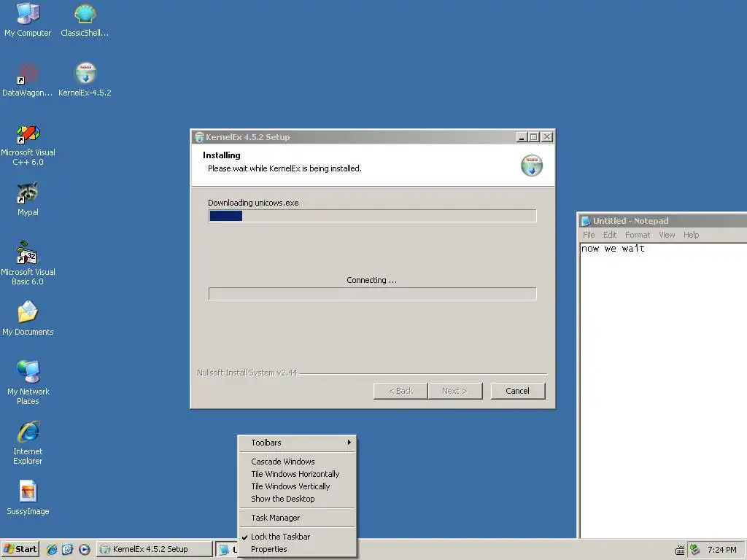The width and height of the screenshot is (747, 560).
Task: Launch Outlook Express from Quick Launch
Action: click(68, 549)
